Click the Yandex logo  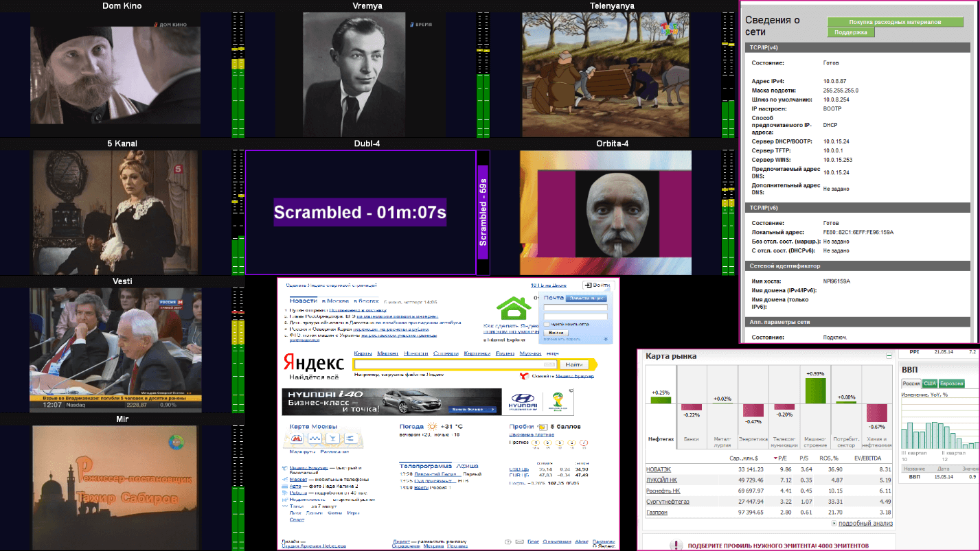pos(313,362)
